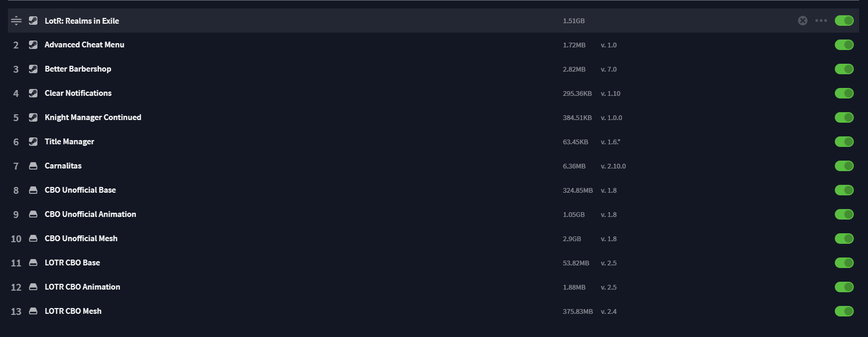The width and height of the screenshot is (868, 337).
Task: Click the Steam icon next to Clear Notifications
Action: pyautogui.click(x=33, y=93)
